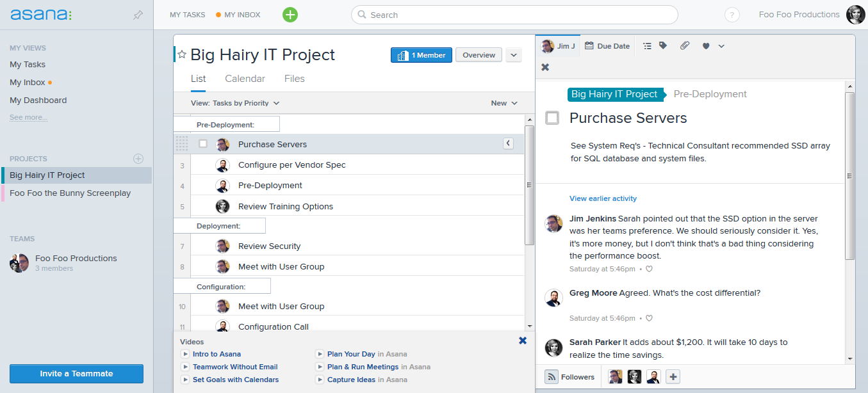Open the project options dropdown beside Overview
This screenshot has height=393, width=868.
click(514, 55)
